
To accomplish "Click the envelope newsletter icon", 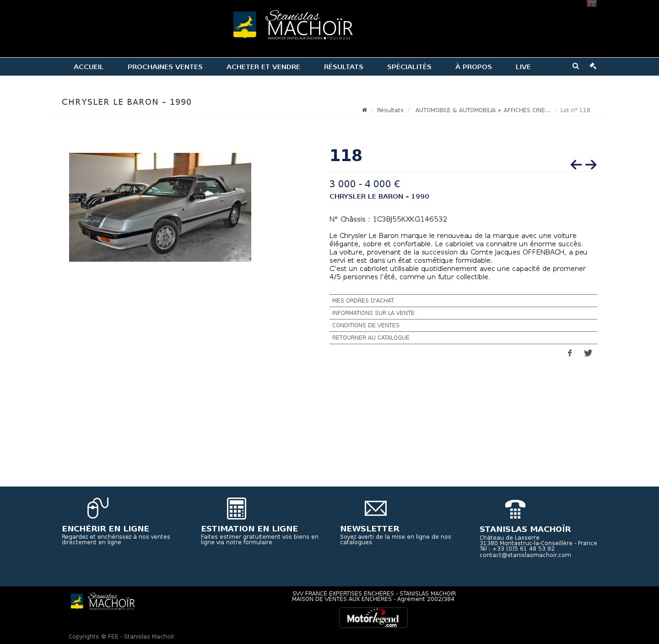I will 376,508.
